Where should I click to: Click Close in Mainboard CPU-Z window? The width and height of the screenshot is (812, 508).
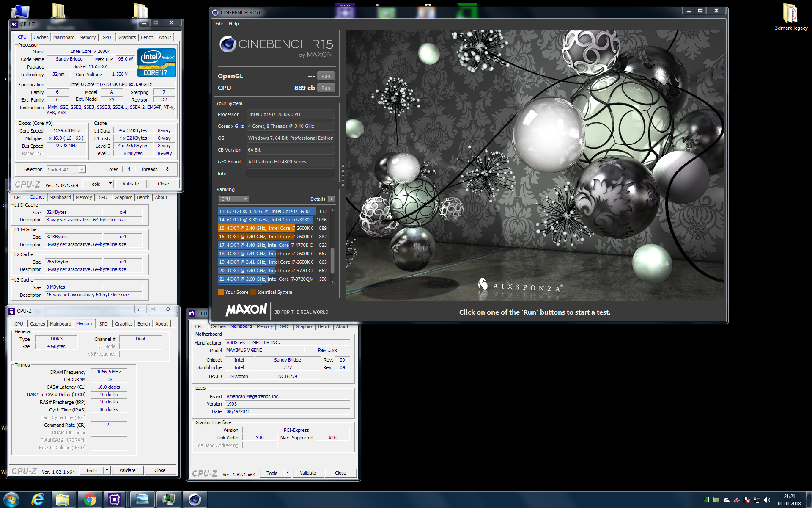[x=340, y=473]
